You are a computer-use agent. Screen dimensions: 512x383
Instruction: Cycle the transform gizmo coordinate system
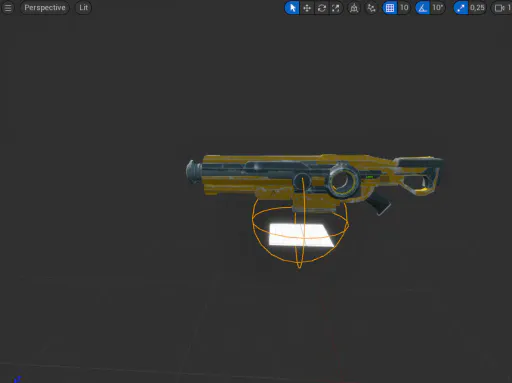pos(354,8)
